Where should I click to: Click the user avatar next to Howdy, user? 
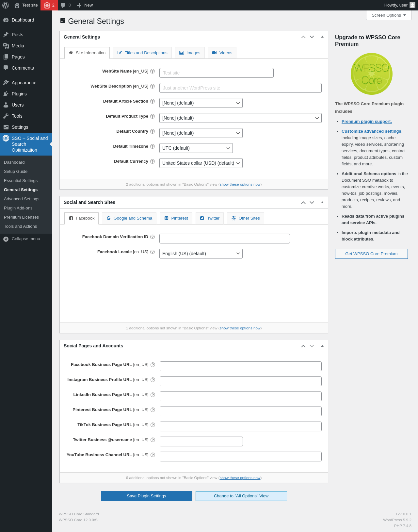(412, 5)
